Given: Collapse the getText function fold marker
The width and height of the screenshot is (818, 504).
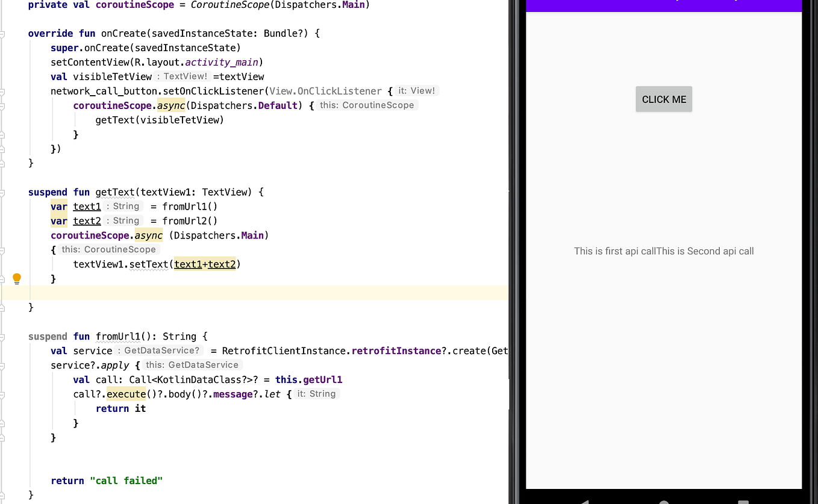Looking at the screenshot, I should coord(2,193).
